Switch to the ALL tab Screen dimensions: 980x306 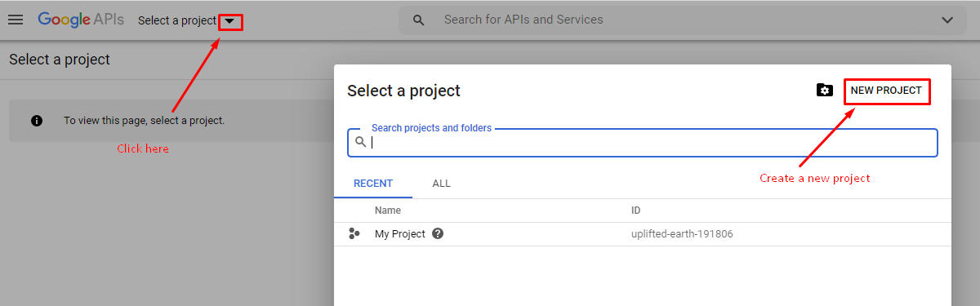pyautogui.click(x=441, y=183)
